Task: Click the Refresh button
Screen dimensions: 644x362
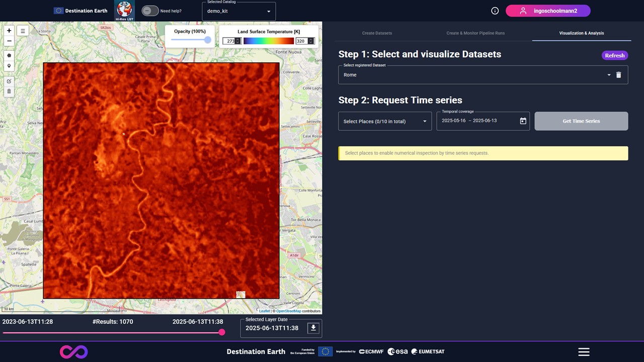Action: pyautogui.click(x=614, y=55)
